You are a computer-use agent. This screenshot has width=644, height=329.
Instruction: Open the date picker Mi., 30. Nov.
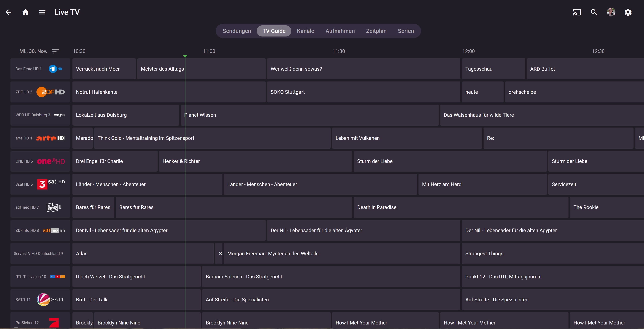pyautogui.click(x=33, y=51)
